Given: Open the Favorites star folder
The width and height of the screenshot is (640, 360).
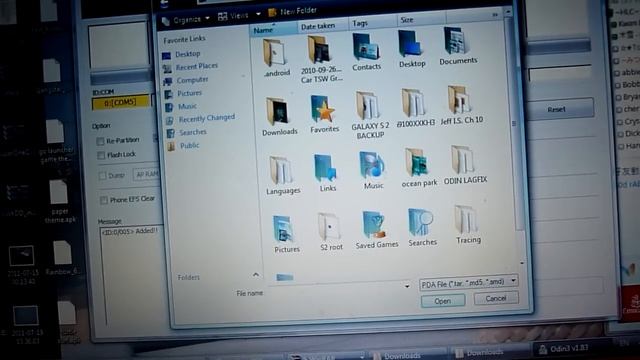Looking at the screenshot, I should tap(324, 114).
